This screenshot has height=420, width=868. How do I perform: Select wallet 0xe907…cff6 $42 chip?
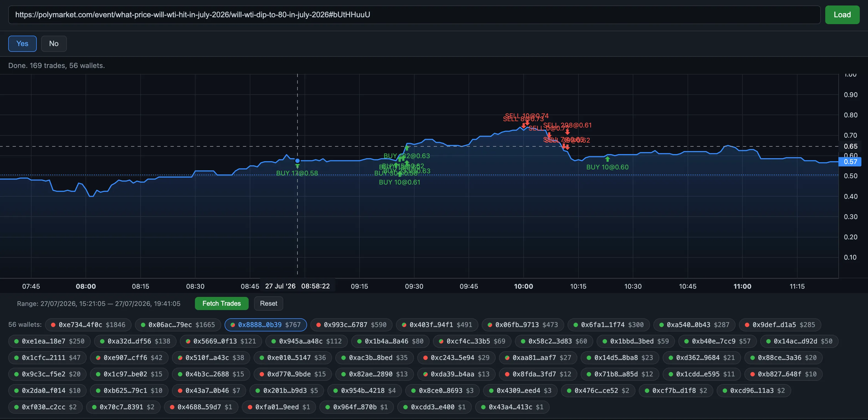point(129,358)
